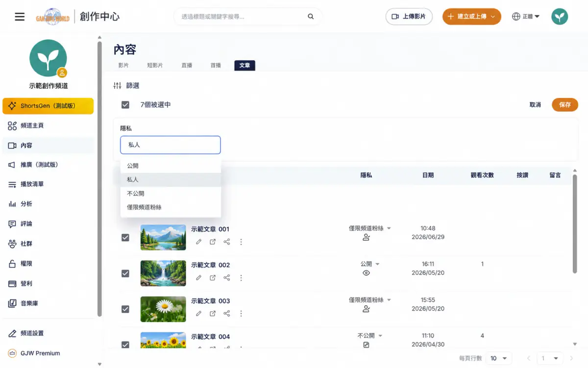Open the hamburger navigation menu
This screenshot has height=368, width=588.
tap(20, 17)
